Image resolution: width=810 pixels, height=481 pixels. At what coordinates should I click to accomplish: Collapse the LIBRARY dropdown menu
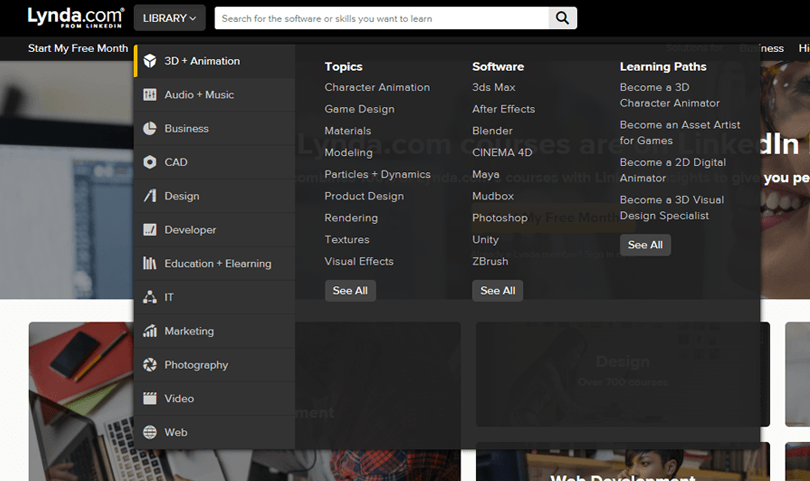[x=169, y=18]
